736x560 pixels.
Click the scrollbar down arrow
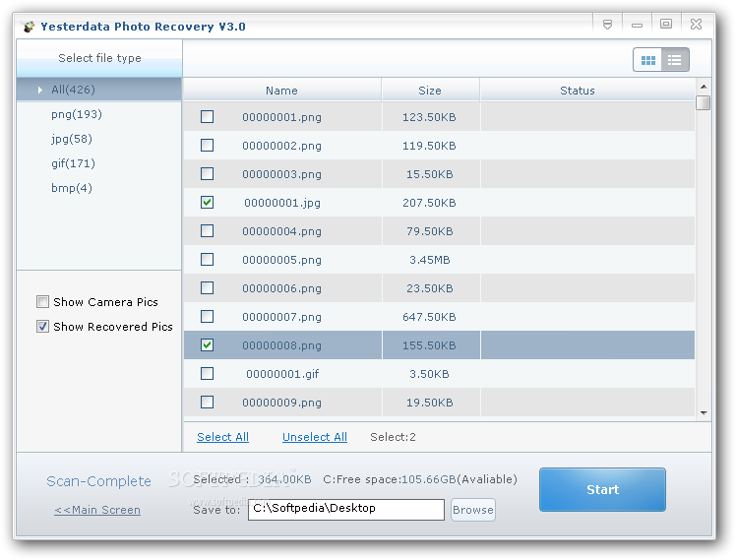coord(704,413)
